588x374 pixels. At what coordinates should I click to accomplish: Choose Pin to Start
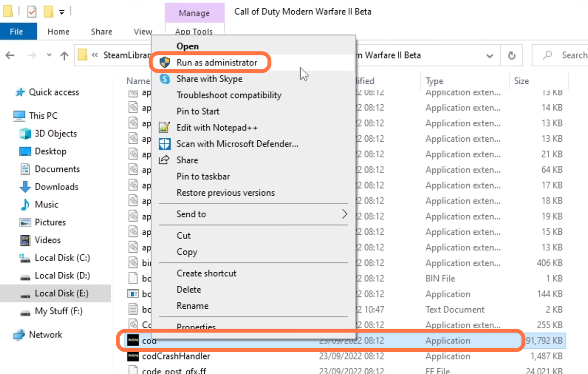(x=198, y=112)
